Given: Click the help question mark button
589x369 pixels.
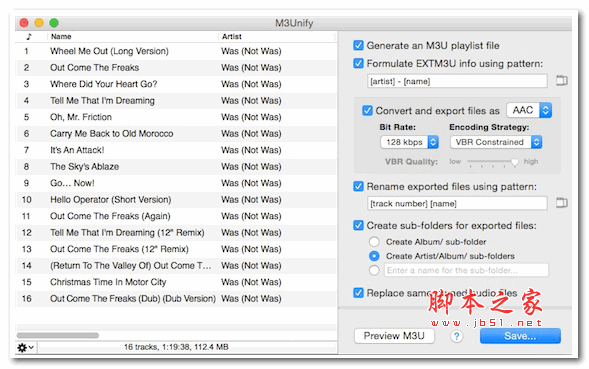Looking at the screenshot, I should pyautogui.click(x=456, y=336).
